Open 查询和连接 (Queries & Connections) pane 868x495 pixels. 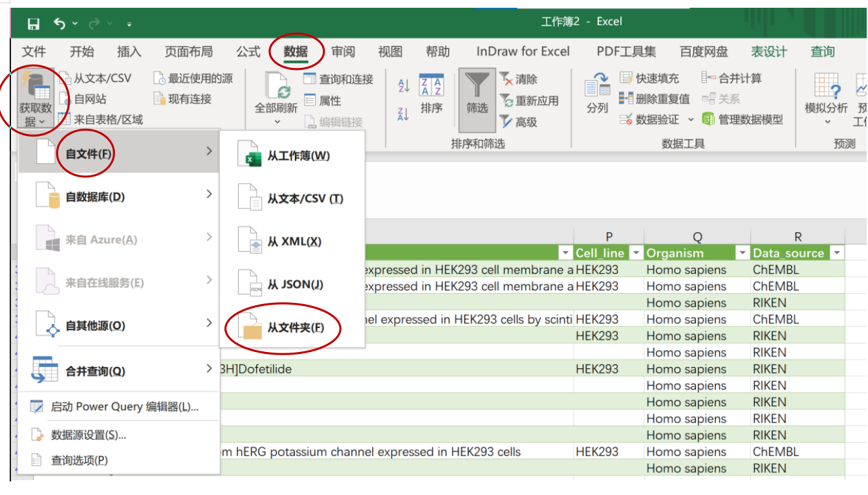coord(338,80)
